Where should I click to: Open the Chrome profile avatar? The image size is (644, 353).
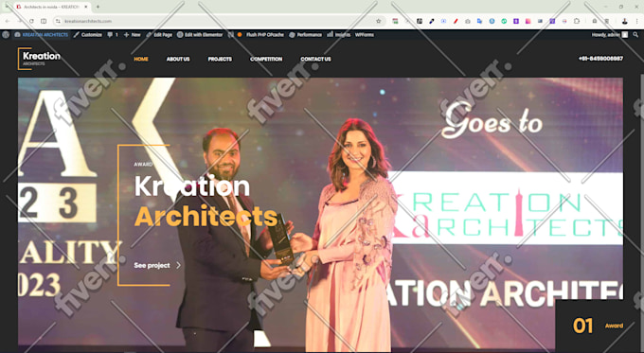624,21
